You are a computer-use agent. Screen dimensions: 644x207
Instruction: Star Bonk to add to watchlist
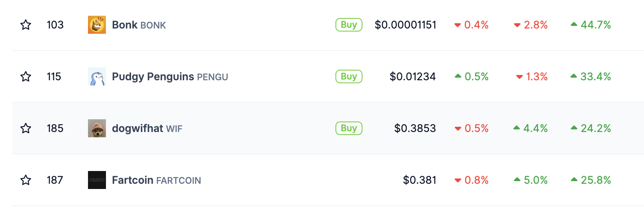pyautogui.click(x=26, y=25)
